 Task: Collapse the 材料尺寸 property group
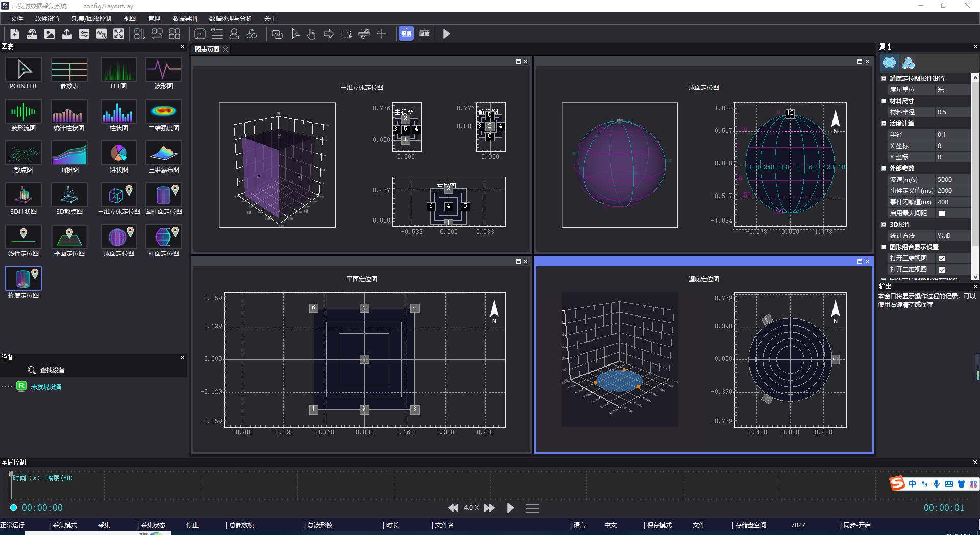(x=884, y=101)
